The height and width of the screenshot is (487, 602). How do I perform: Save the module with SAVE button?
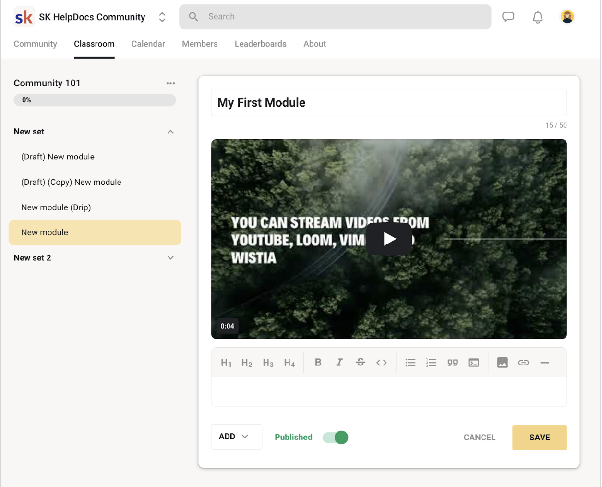(x=539, y=437)
